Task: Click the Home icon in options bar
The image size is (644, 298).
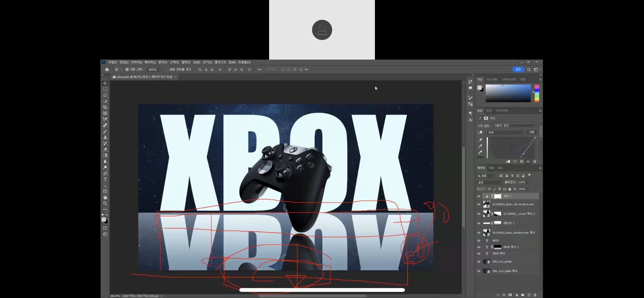Action: coord(107,70)
